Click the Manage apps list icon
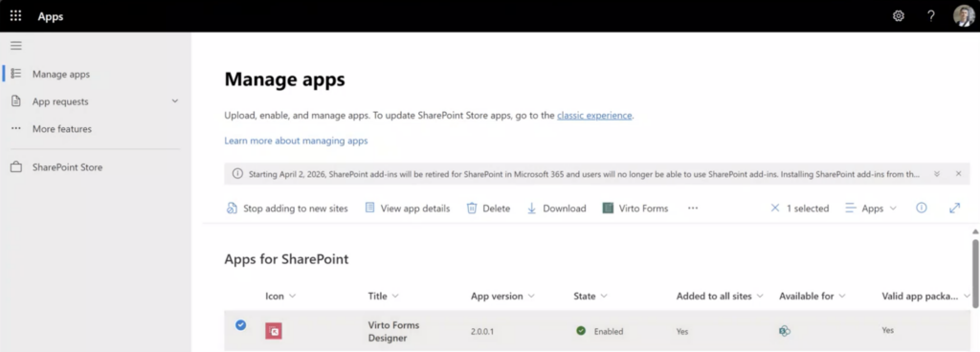 click(x=16, y=74)
